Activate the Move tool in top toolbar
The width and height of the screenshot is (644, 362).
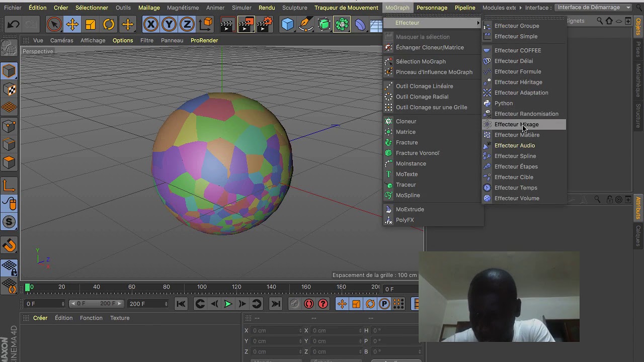[72, 24]
